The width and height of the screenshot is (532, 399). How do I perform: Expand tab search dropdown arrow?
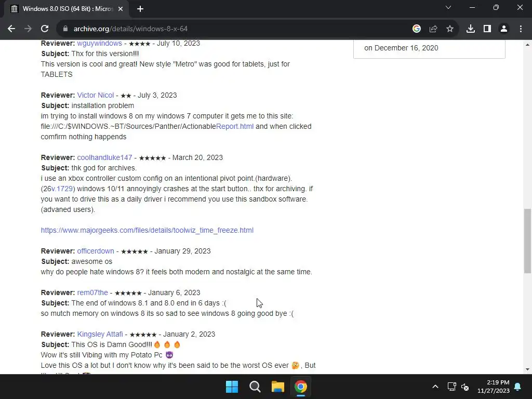tap(448, 7)
